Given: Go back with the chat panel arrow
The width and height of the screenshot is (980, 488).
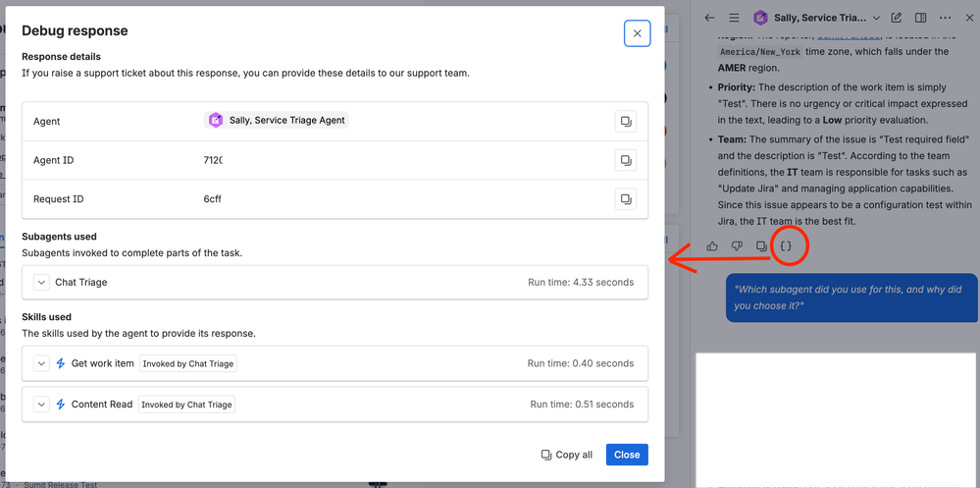Looking at the screenshot, I should (709, 18).
